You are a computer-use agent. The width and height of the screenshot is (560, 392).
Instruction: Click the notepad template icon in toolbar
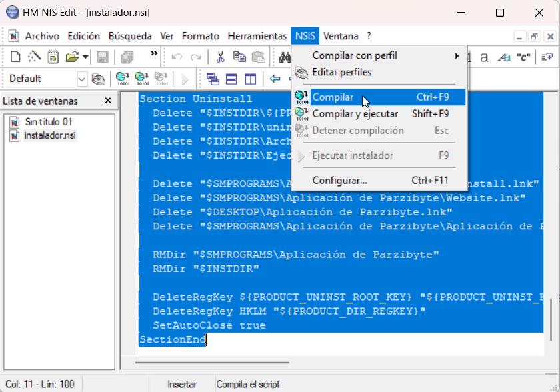point(53,57)
